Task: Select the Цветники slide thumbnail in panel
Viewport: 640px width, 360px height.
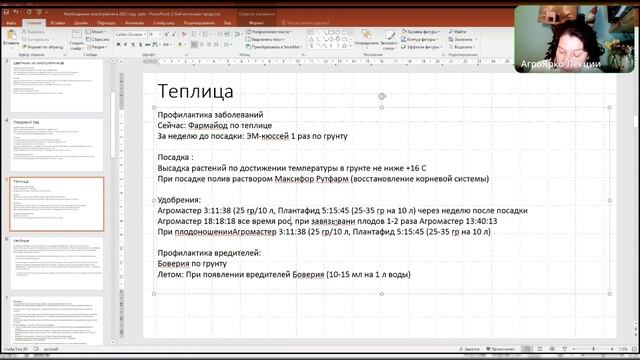Action: click(x=57, y=86)
